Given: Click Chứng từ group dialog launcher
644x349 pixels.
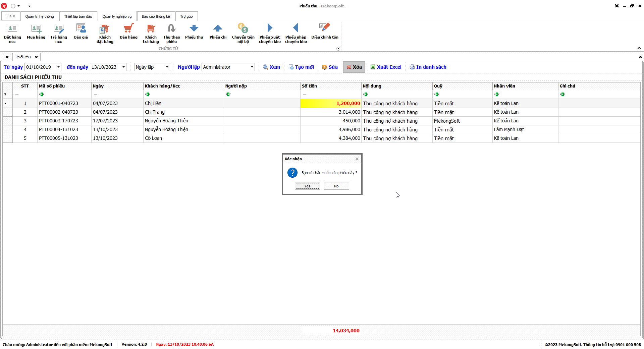Looking at the screenshot, I should [338, 49].
